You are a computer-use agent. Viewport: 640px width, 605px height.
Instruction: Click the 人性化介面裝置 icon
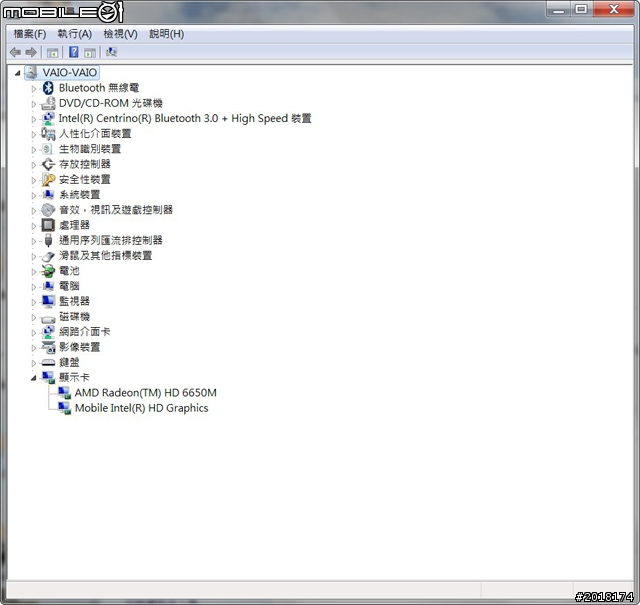click(x=48, y=133)
